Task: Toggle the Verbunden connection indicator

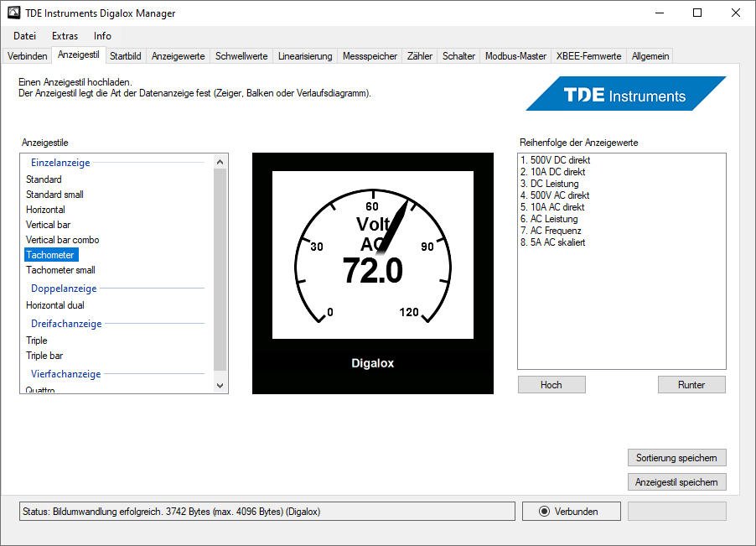Action: (572, 512)
